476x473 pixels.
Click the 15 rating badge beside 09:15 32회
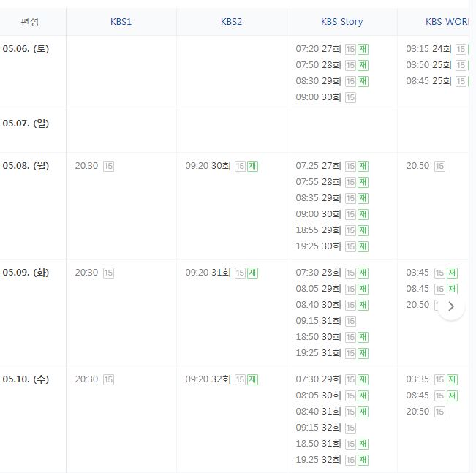point(350,428)
